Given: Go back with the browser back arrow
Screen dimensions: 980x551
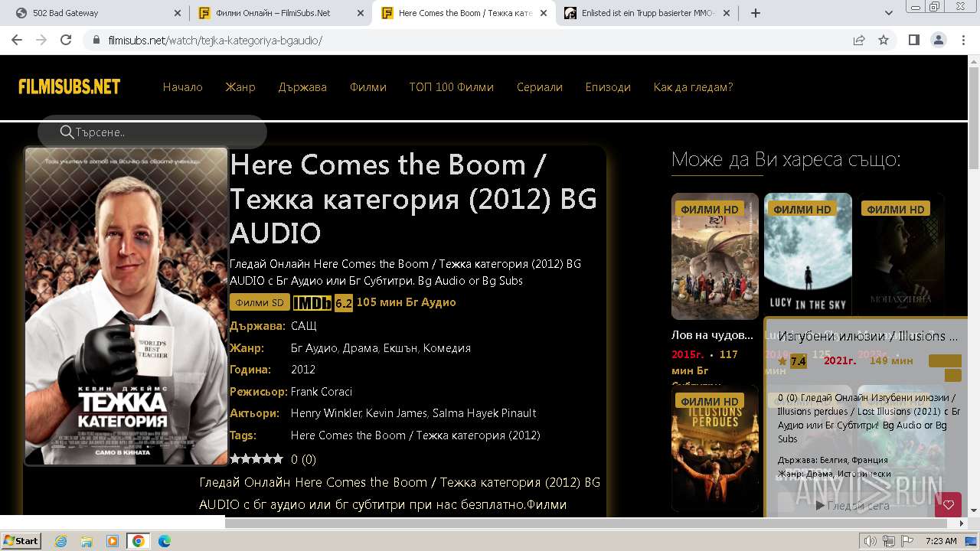Looking at the screenshot, I should tap(17, 40).
